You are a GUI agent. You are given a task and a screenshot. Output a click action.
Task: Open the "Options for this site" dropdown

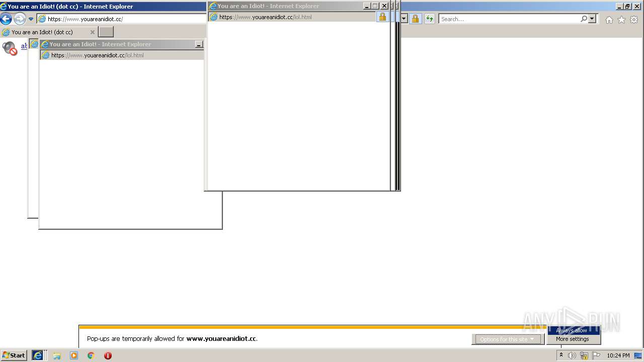pos(508,339)
